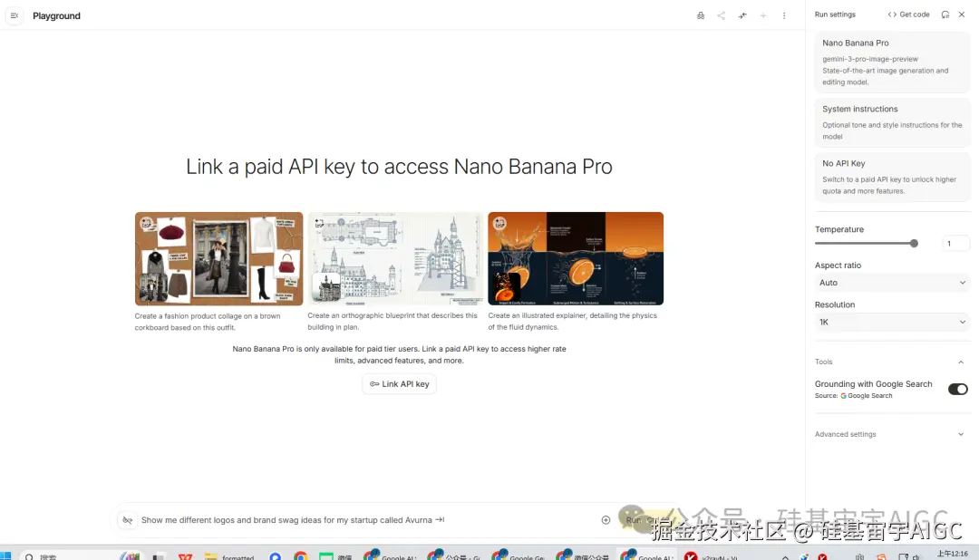Adjust the Temperature slider handle
The height and width of the screenshot is (560, 979).
[914, 244]
